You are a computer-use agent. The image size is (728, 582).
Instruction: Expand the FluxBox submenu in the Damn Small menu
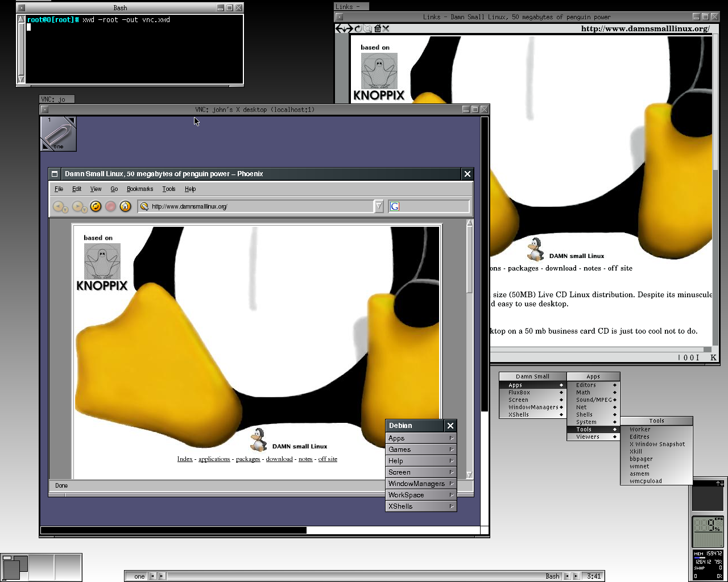click(532, 392)
